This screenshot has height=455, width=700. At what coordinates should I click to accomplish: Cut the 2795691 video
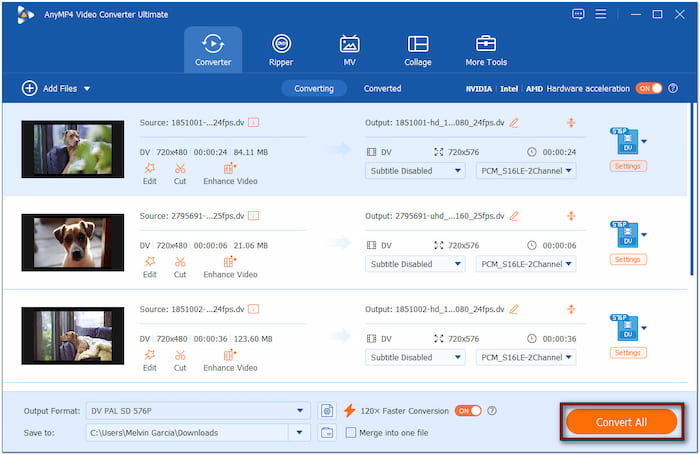tap(180, 267)
